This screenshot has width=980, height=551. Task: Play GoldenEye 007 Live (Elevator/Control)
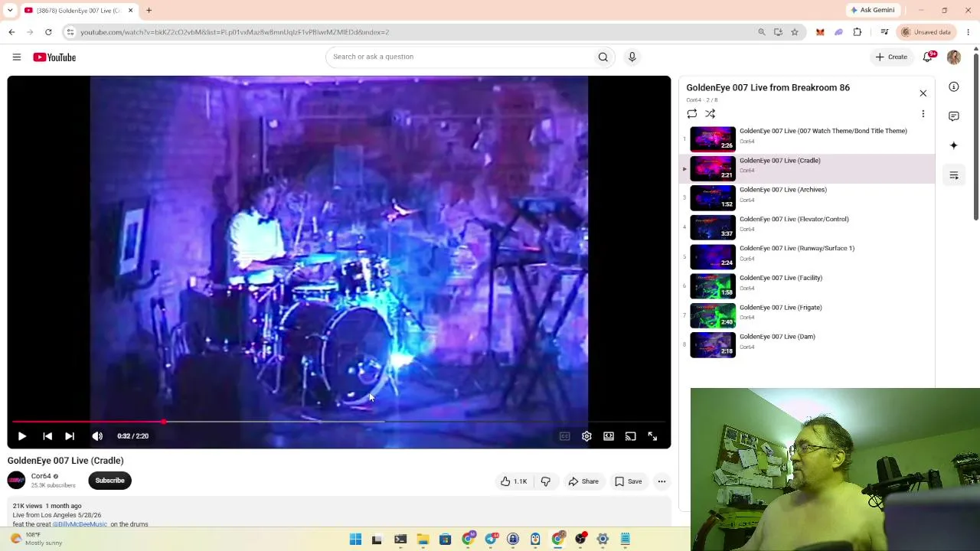807,227
